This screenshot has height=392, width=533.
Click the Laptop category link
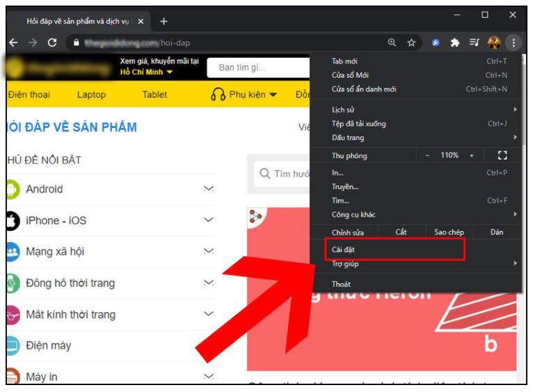click(x=91, y=95)
